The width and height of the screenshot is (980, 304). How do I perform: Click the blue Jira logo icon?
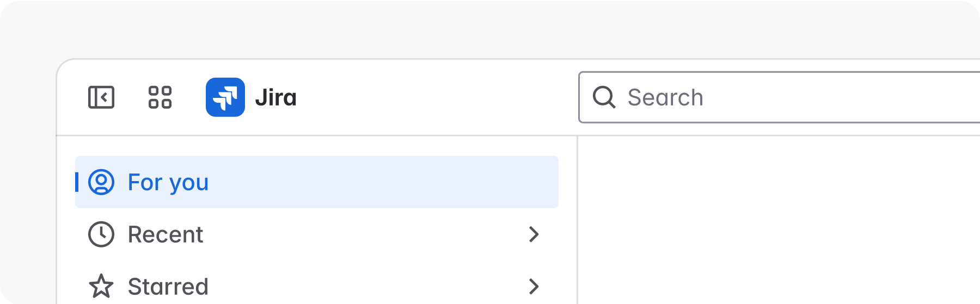click(225, 97)
